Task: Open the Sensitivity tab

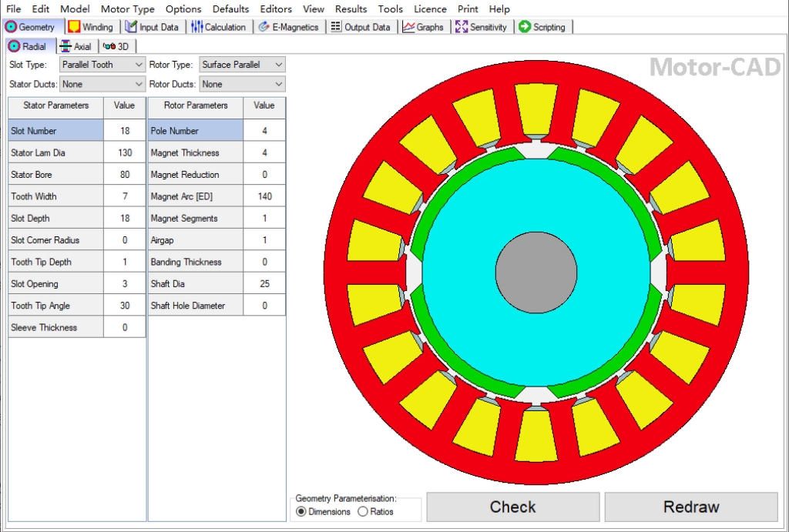Action: coord(482,27)
